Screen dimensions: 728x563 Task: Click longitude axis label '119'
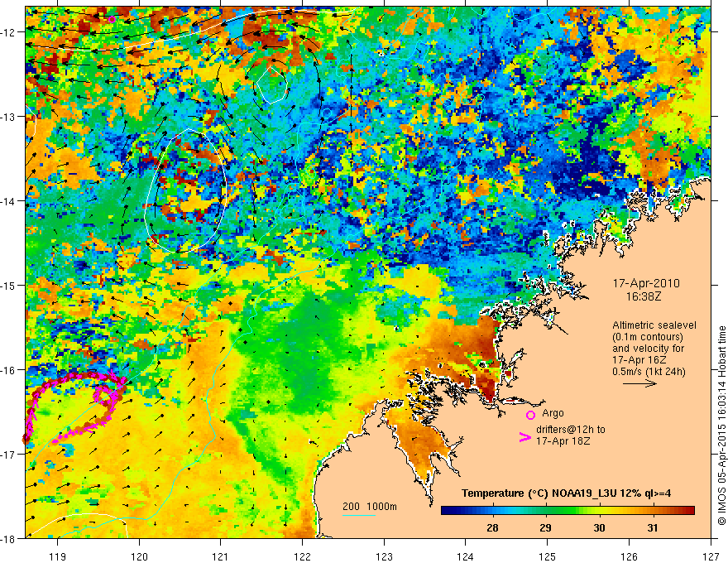57,556
